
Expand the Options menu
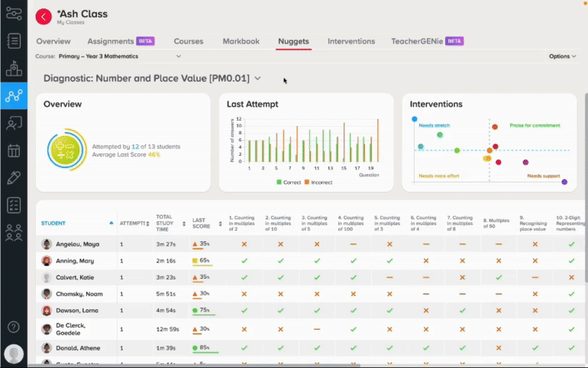click(x=562, y=56)
